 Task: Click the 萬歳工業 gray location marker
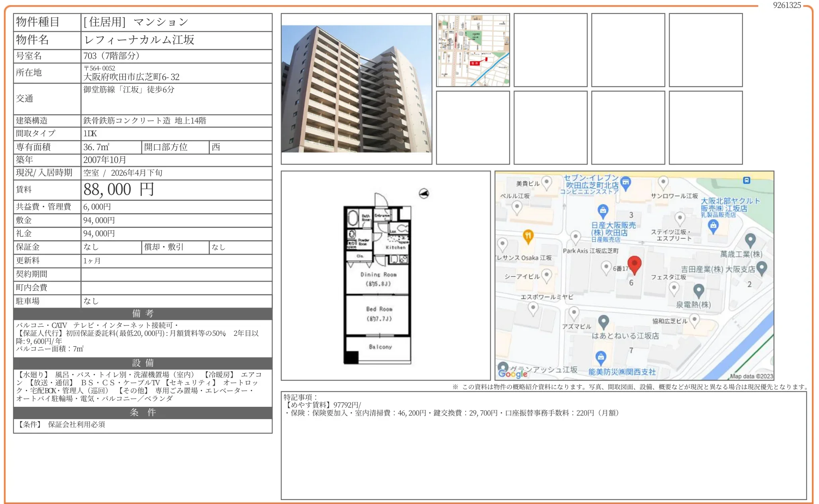coord(750,240)
